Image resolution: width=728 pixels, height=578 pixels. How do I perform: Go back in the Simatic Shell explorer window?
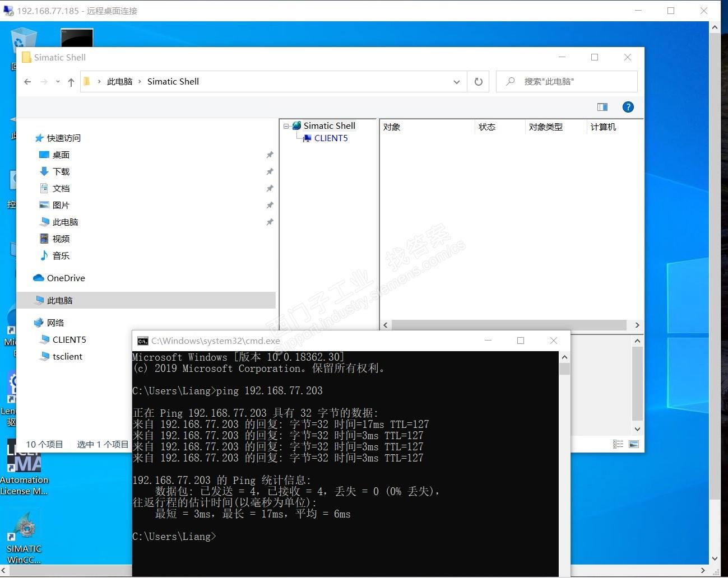[x=27, y=82]
